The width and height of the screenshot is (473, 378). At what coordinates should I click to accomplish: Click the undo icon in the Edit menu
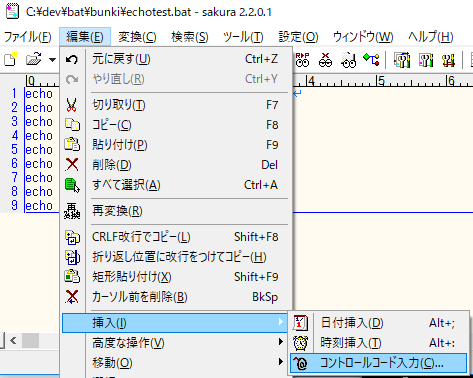click(x=72, y=59)
